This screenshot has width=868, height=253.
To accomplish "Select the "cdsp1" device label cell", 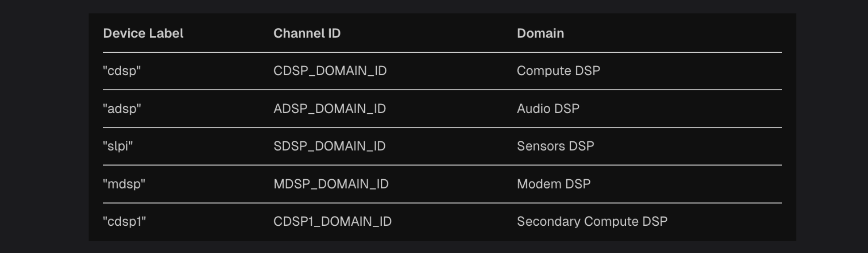I will 124,222.
